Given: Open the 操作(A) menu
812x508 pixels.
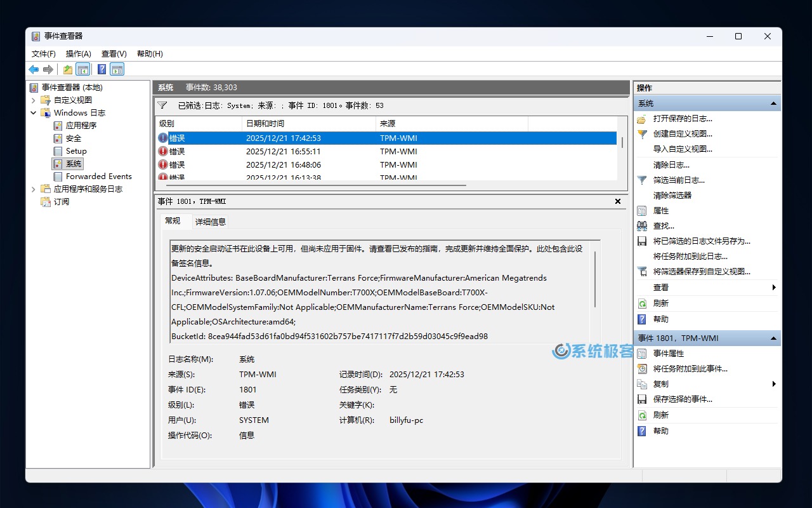Looking at the screenshot, I should 78,54.
